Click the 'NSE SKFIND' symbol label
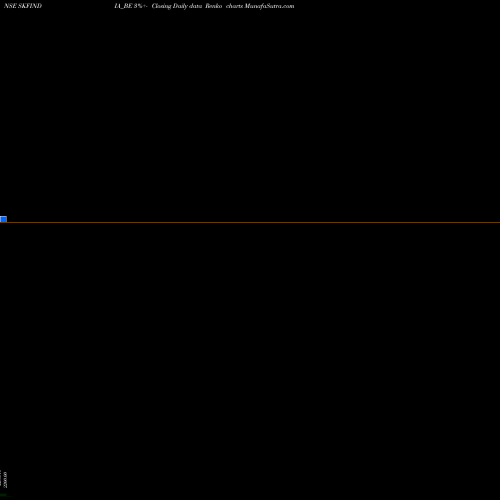This screenshot has width=500, height=500. [x=23, y=6]
